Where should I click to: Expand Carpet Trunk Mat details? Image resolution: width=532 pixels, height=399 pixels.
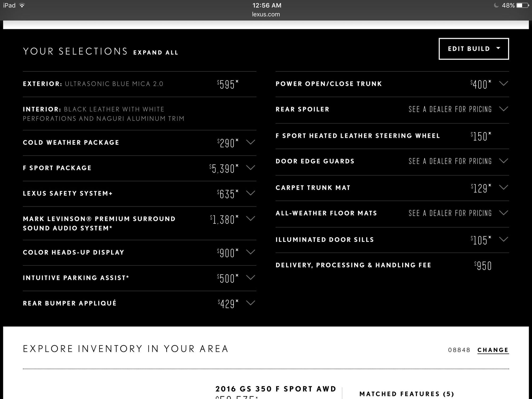coord(504,187)
